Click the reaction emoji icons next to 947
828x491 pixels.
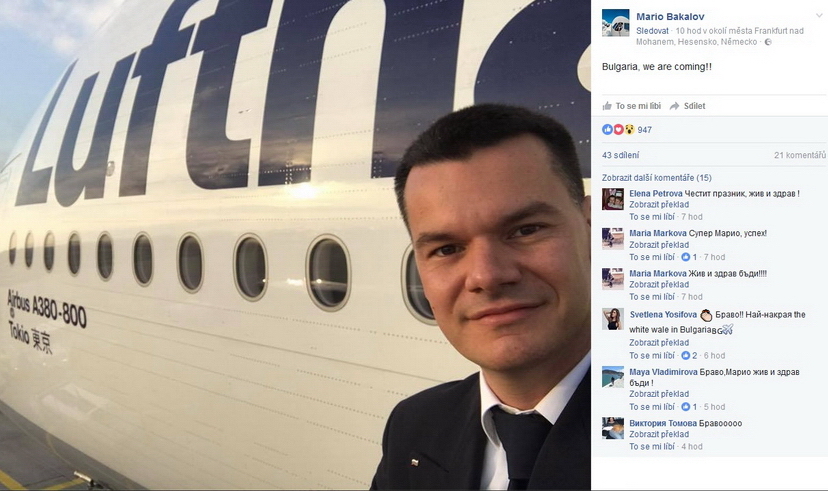[618, 129]
